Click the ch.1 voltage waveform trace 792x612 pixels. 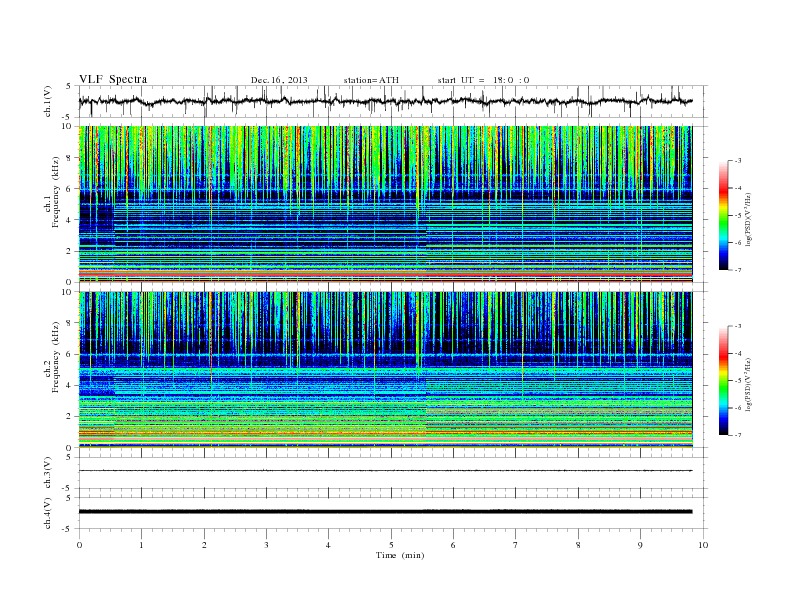[x=385, y=101]
